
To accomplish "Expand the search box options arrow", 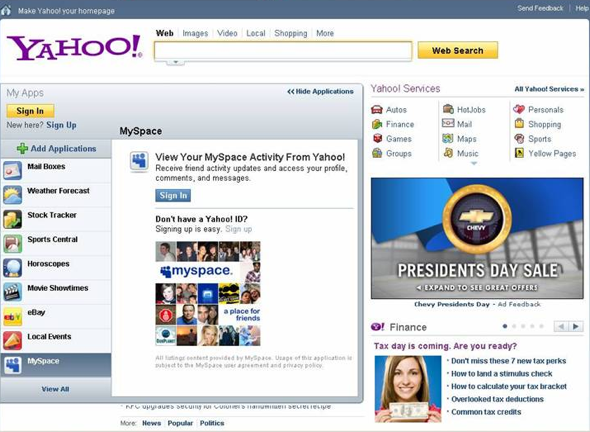I will pyautogui.click(x=175, y=62).
